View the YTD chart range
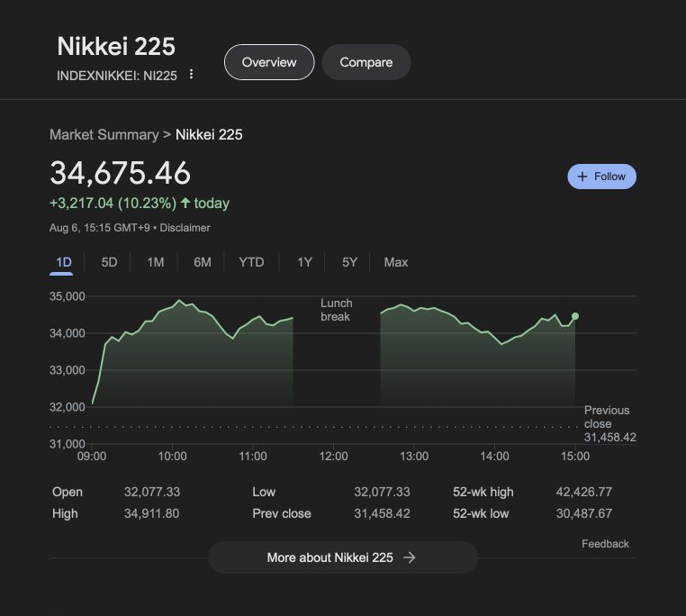Screen dimensions: 686x616 pyautogui.click(x=251, y=262)
